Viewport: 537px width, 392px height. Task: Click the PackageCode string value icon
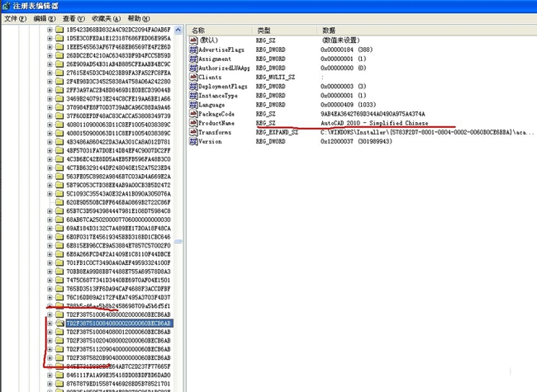pos(193,114)
